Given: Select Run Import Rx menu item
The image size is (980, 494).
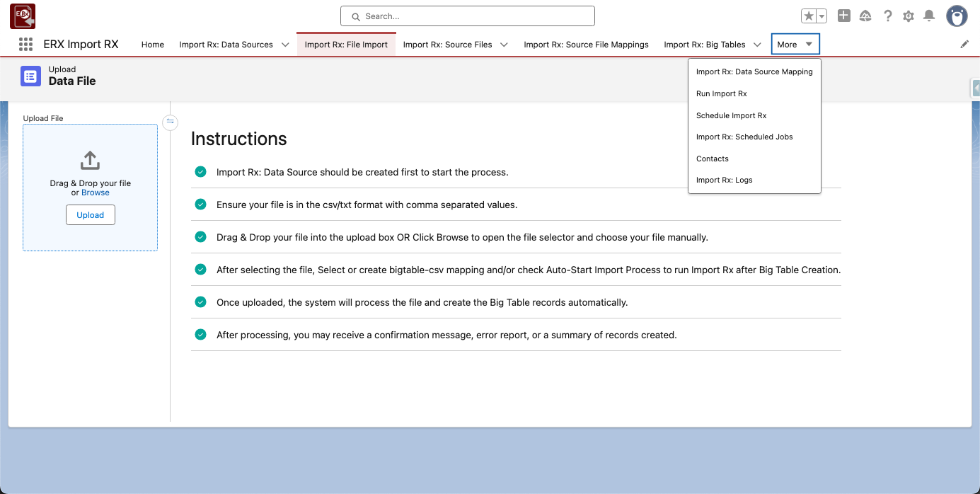Looking at the screenshot, I should point(721,93).
